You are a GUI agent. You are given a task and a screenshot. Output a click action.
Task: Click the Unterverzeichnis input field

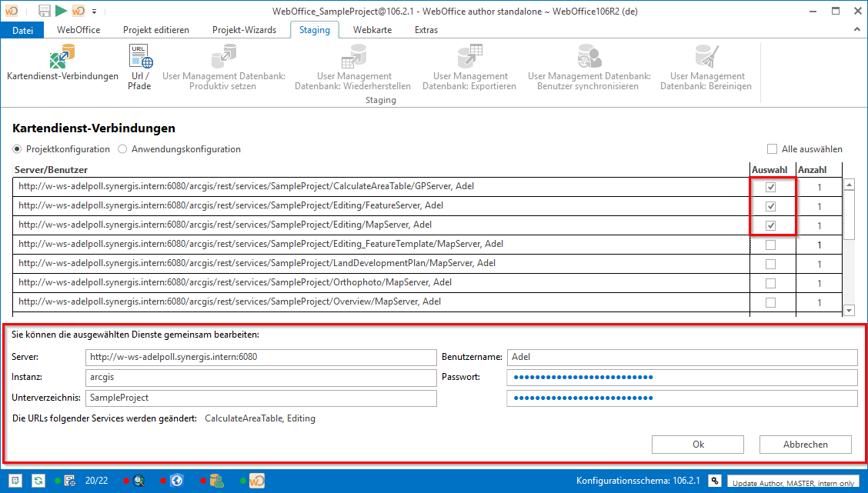point(261,398)
